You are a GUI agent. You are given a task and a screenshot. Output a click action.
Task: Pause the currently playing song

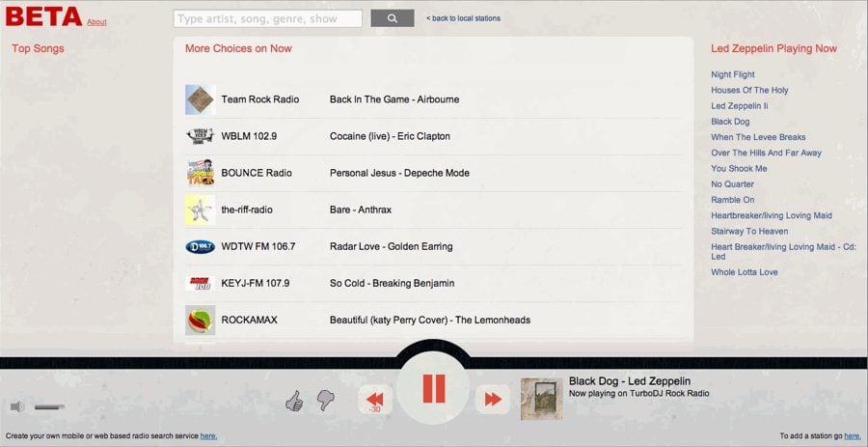point(433,388)
